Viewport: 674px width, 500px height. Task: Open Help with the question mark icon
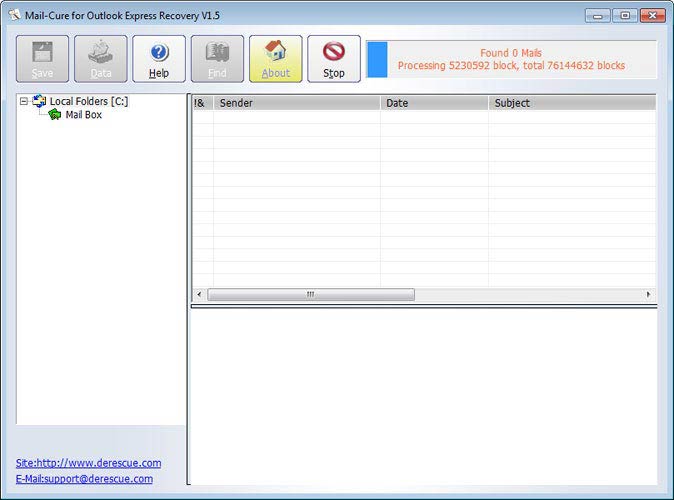(159, 59)
